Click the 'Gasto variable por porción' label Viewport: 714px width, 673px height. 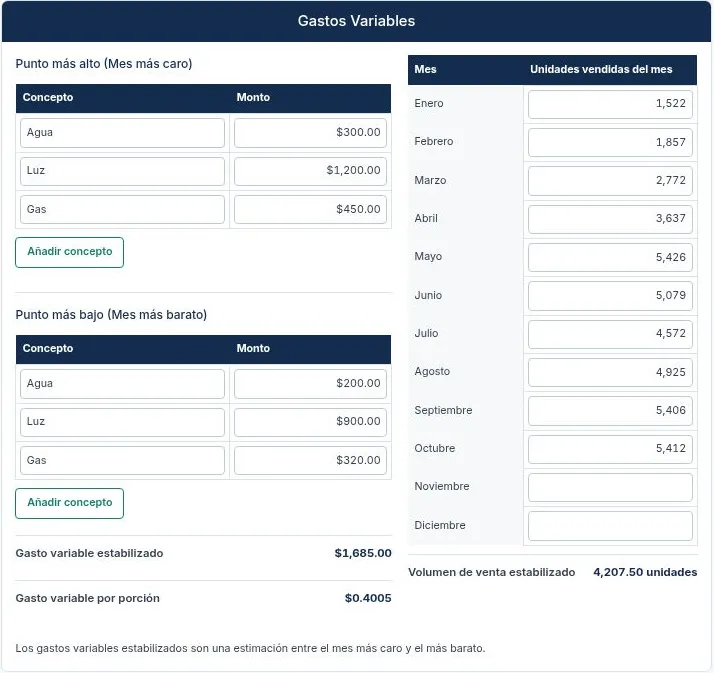[87, 598]
